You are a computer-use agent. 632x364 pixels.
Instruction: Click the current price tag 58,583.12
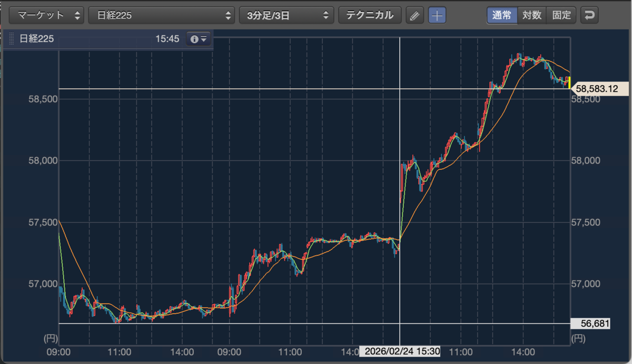click(599, 89)
